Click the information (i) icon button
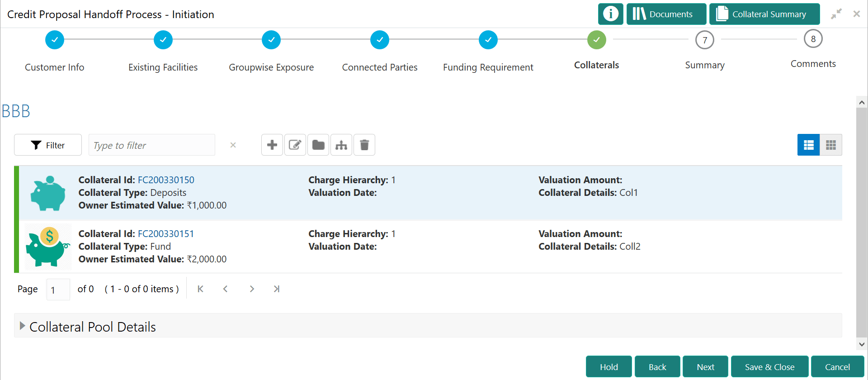868x380 pixels. tap(610, 14)
